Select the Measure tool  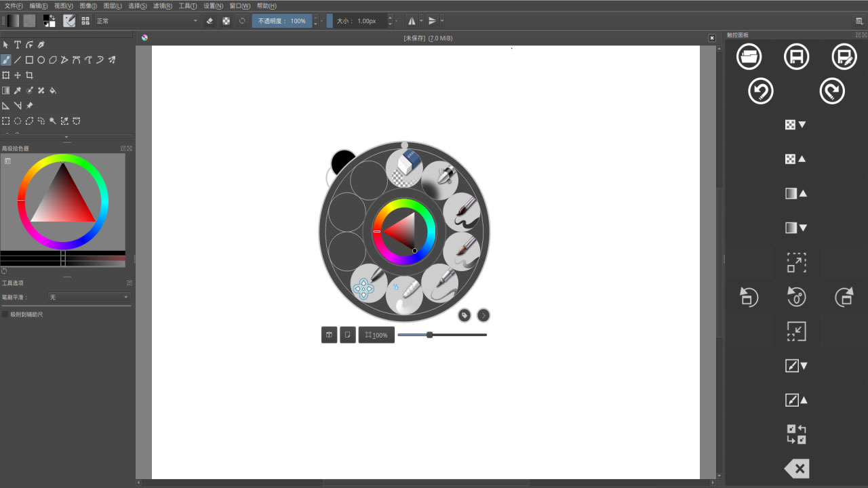coord(6,105)
